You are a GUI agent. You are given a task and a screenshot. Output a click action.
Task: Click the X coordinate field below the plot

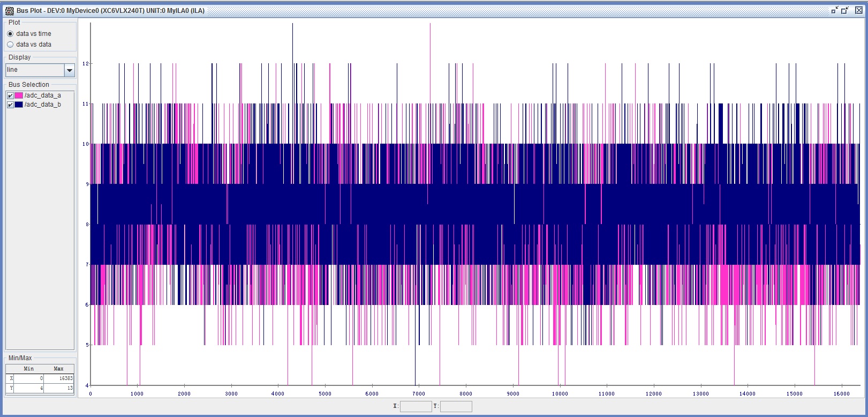[x=416, y=406]
